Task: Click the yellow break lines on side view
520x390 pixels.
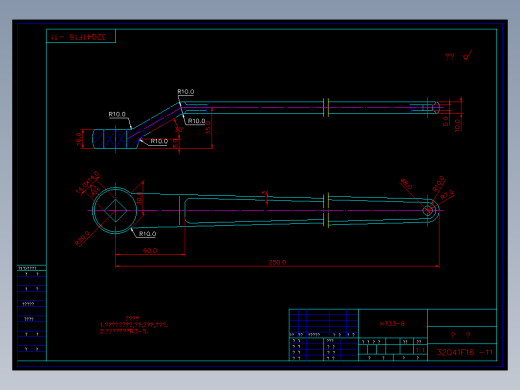Action: pos(326,107)
